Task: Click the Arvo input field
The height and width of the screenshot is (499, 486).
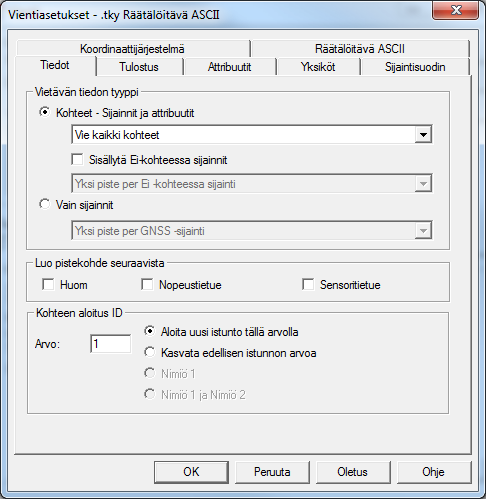Action: pos(111,344)
